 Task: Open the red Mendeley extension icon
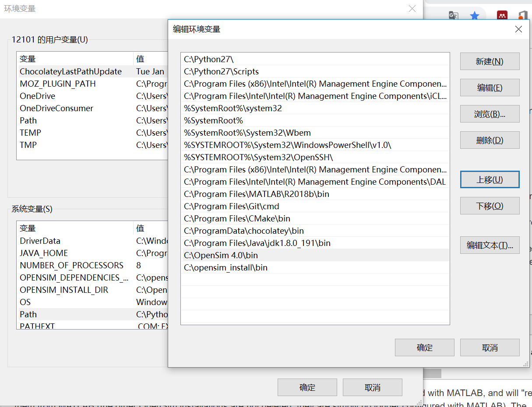(502, 15)
